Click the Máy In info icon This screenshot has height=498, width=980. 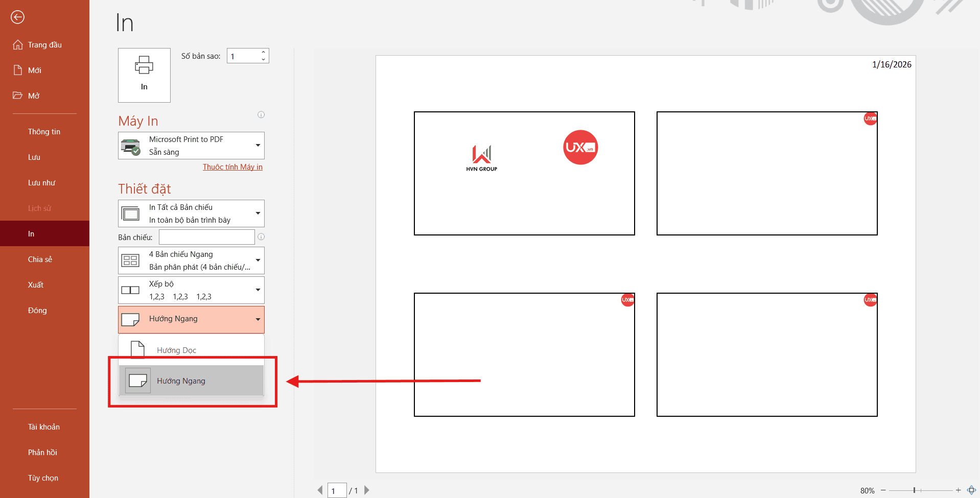(x=261, y=115)
